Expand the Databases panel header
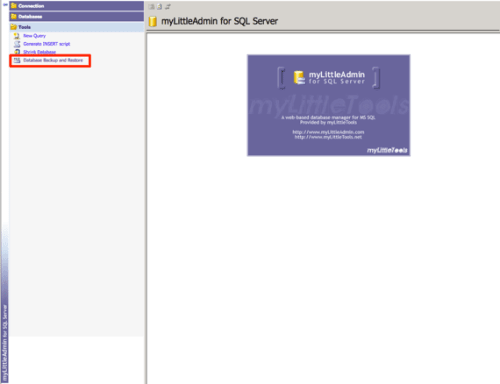Viewport: 500px width, 384px height. tap(77, 16)
